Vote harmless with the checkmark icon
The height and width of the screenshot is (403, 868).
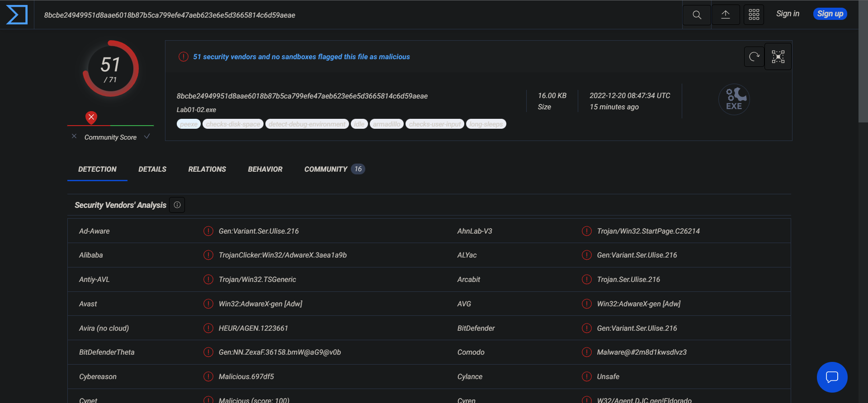pos(147,136)
